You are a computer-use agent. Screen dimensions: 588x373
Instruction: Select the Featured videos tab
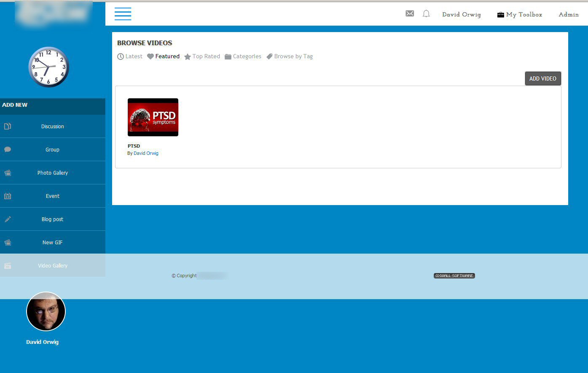164,57
